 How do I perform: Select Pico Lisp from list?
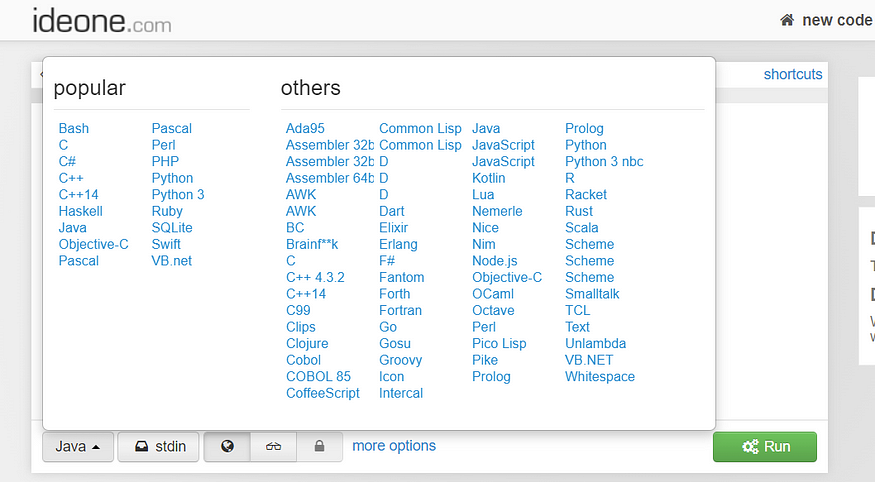pyautogui.click(x=499, y=344)
